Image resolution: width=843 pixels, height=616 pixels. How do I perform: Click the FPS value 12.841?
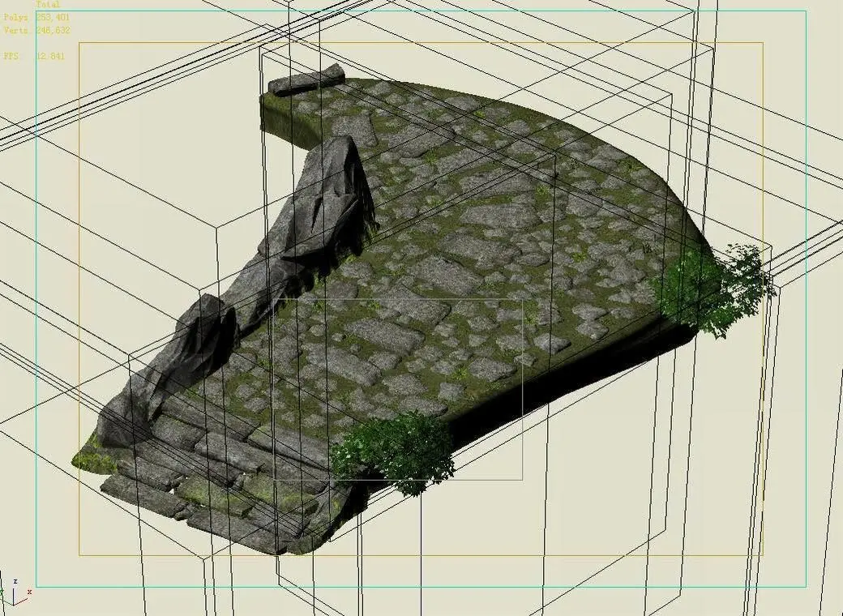[50, 56]
